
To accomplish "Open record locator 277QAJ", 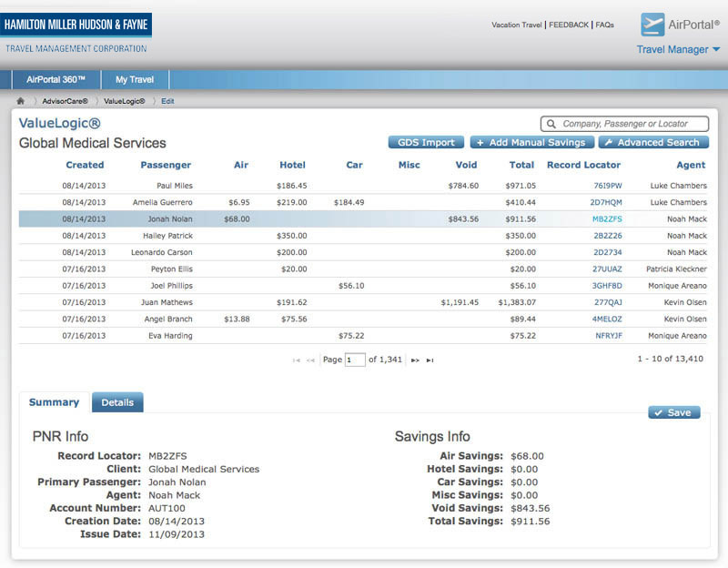I will point(608,302).
